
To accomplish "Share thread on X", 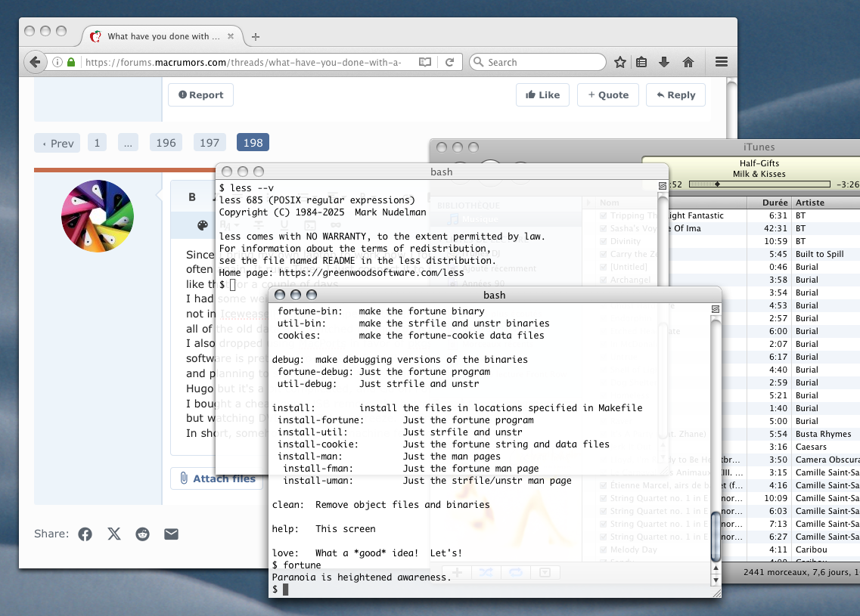I will 114,534.
